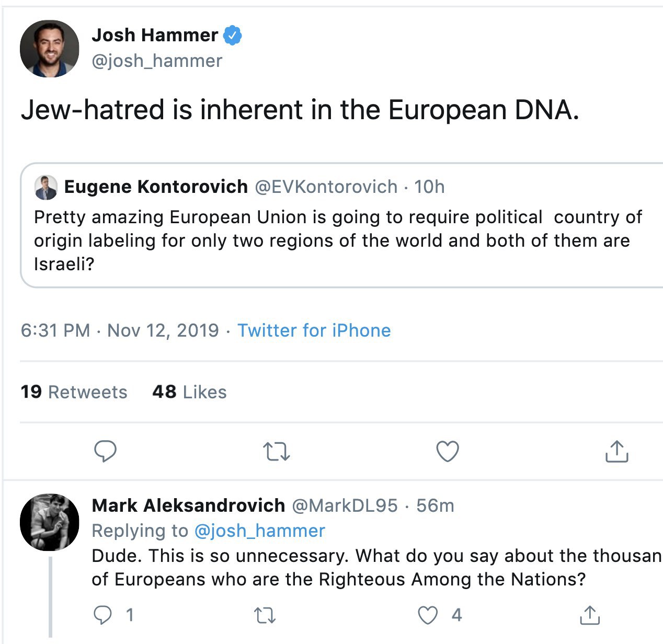Click the 6:31 PM Nov 12 timestamp
663x644 pixels.
(120, 330)
